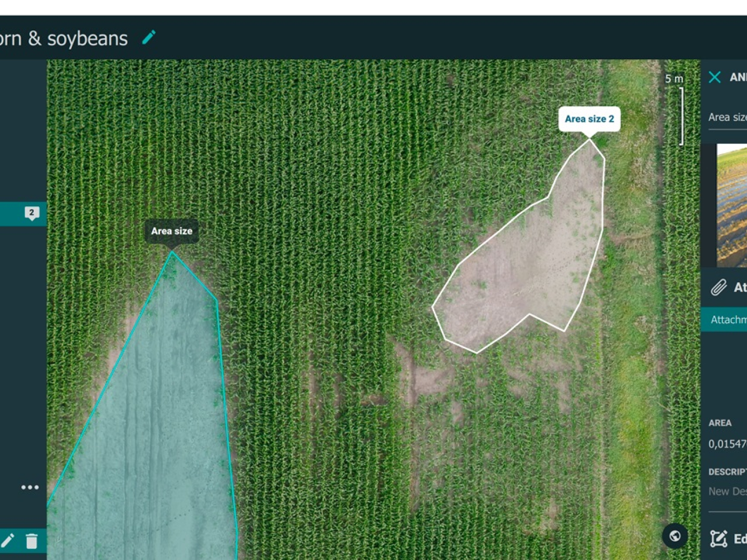The width and height of the screenshot is (747, 560).
Task: Click the edit shape icon in annotation panel
Action: [719, 539]
